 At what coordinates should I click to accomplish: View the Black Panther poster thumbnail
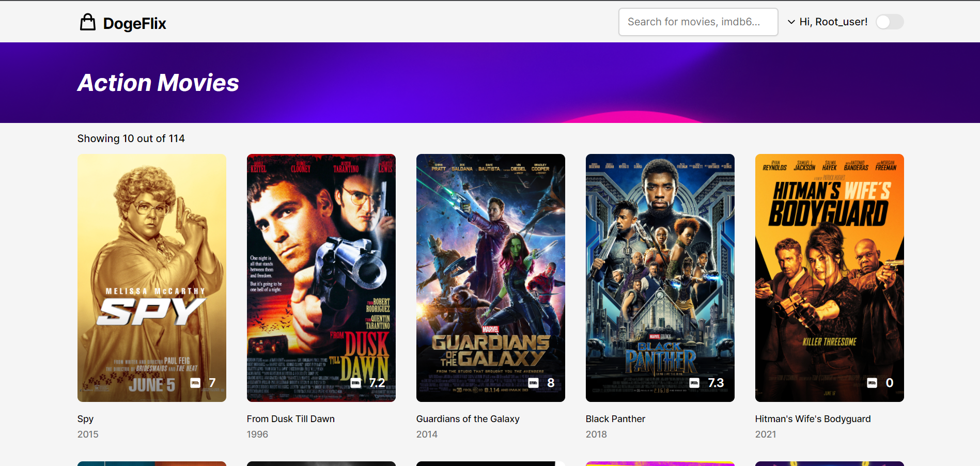(660, 258)
